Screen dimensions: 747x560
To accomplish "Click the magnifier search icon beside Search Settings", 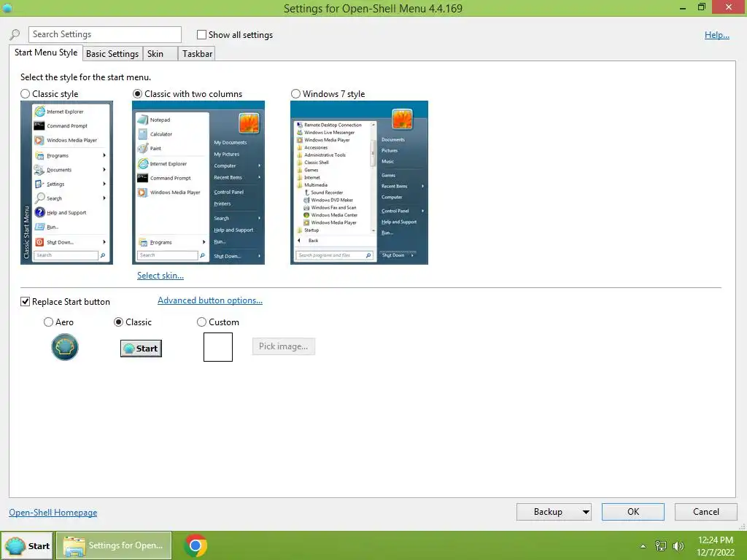I will click(x=15, y=34).
